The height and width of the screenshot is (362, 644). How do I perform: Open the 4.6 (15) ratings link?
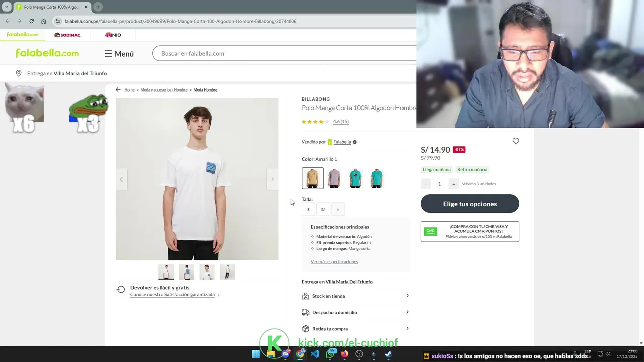pyautogui.click(x=341, y=121)
